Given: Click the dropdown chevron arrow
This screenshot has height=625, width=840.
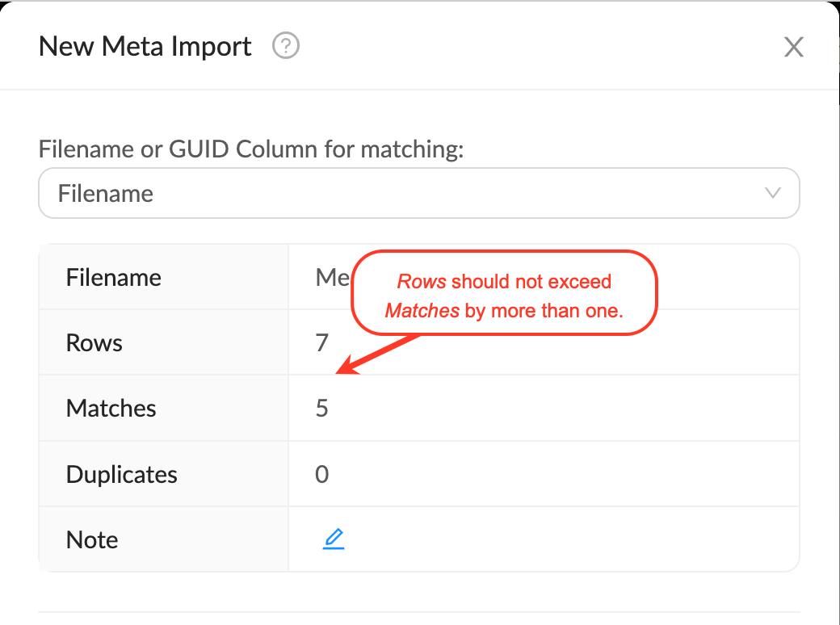Looking at the screenshot, I should (x=772, y=193).
